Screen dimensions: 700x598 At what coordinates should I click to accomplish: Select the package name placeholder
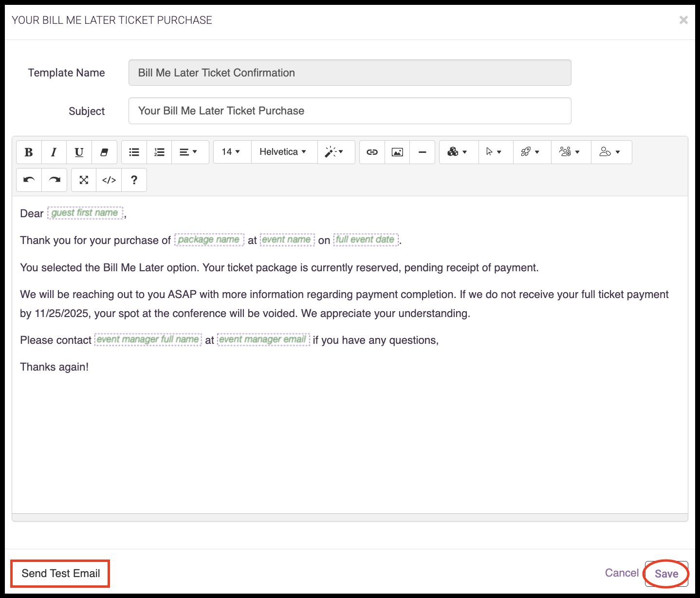tap(209, 240)
